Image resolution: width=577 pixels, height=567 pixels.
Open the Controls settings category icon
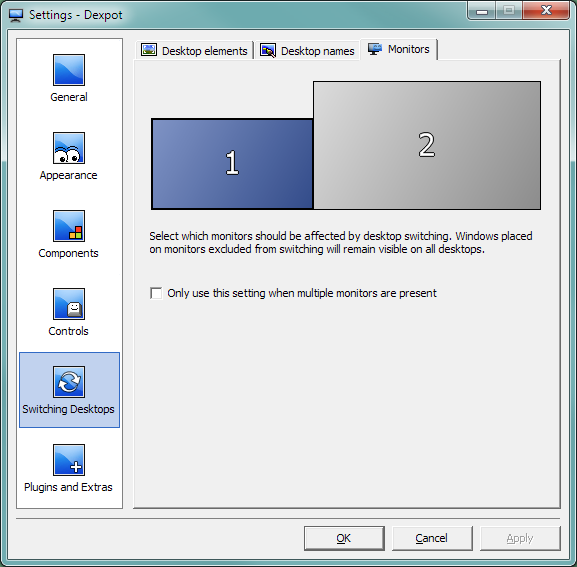69,304
